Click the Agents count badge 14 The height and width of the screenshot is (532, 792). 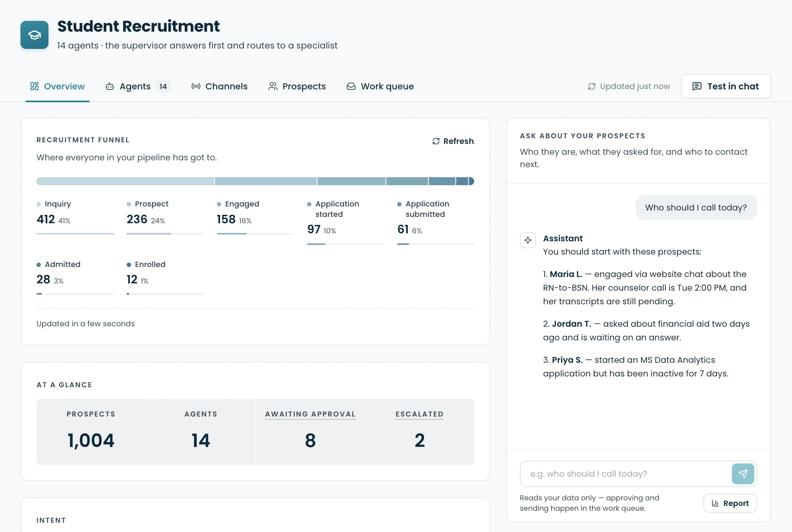(163, 86)
